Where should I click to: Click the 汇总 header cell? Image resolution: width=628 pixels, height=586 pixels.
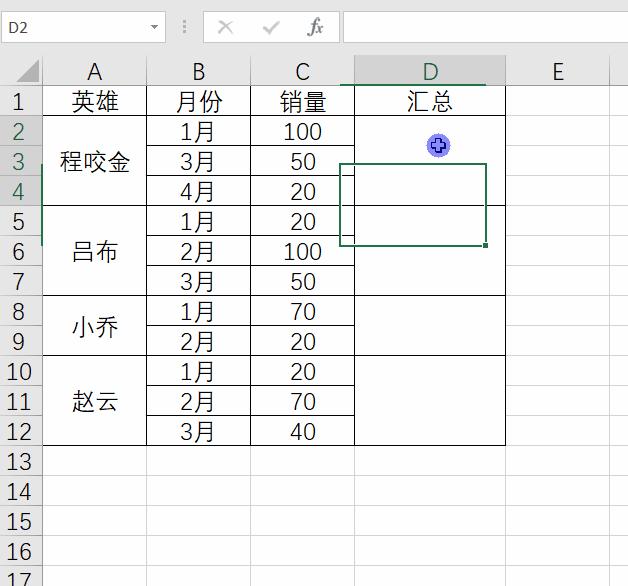click(430, 101)
